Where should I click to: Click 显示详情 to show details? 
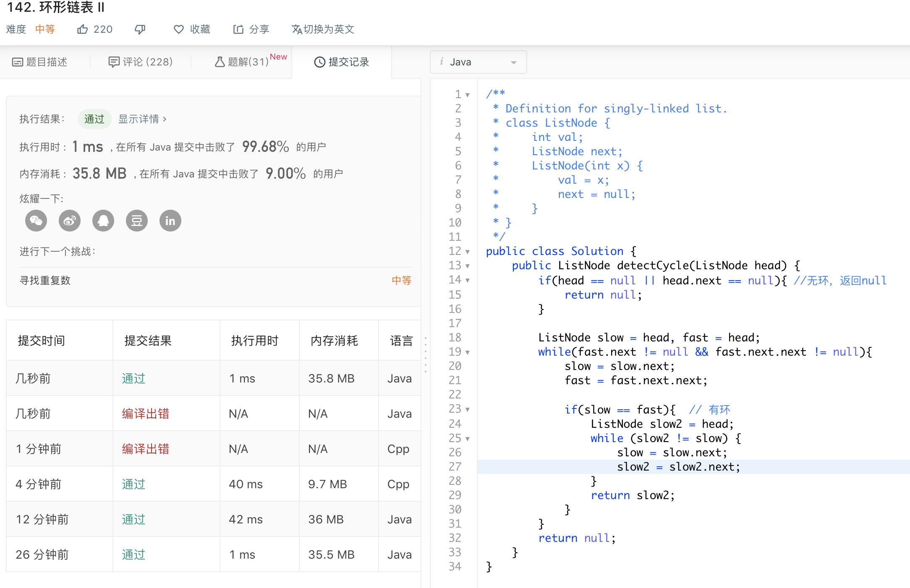tap(142, 119)
